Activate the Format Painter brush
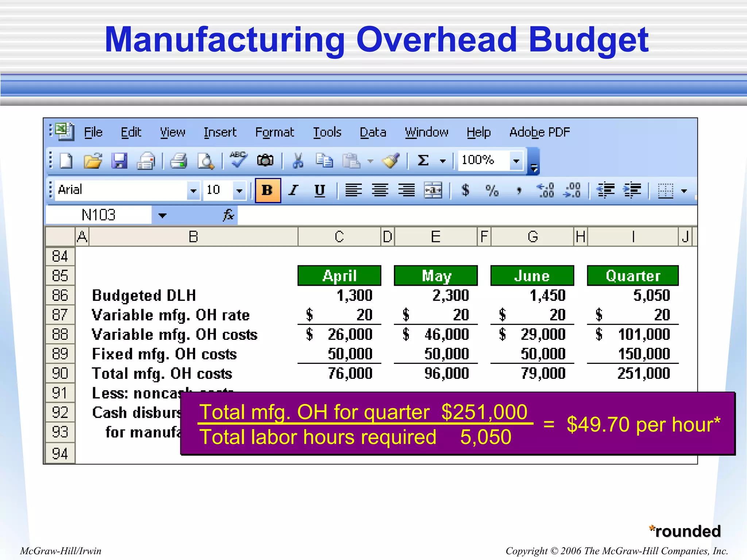Viewport: 747px width, 560px height. pyautogui.click(x=391, y=161)
